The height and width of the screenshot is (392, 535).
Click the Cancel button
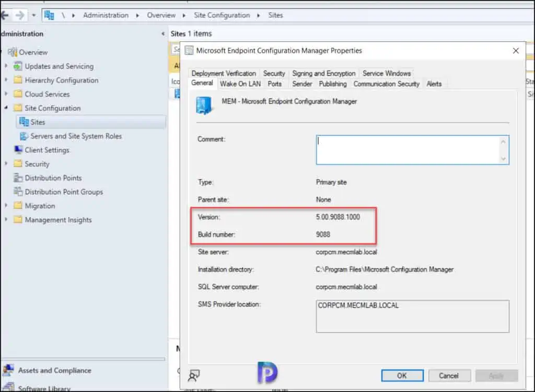449,376
